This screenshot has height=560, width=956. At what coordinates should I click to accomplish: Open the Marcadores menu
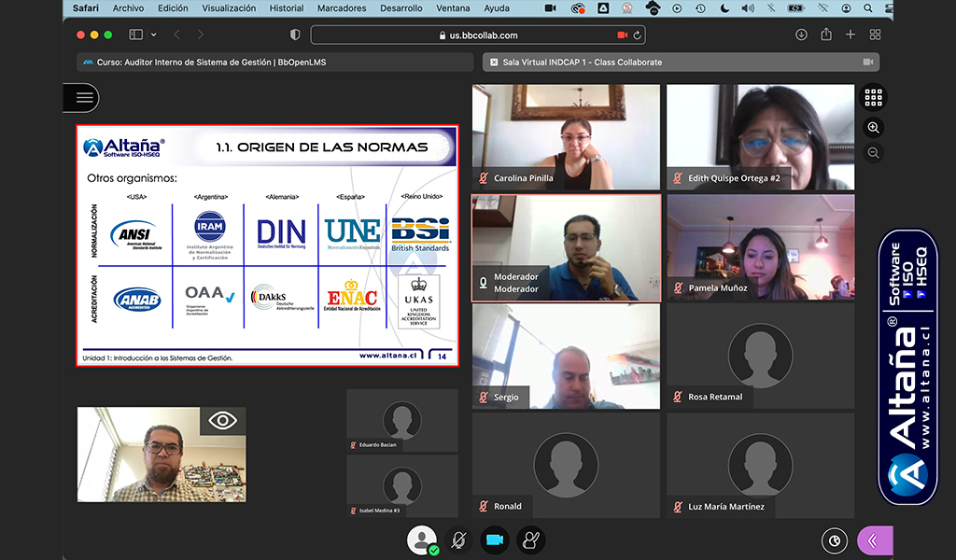pyautogui.click(x=342, y=7)
